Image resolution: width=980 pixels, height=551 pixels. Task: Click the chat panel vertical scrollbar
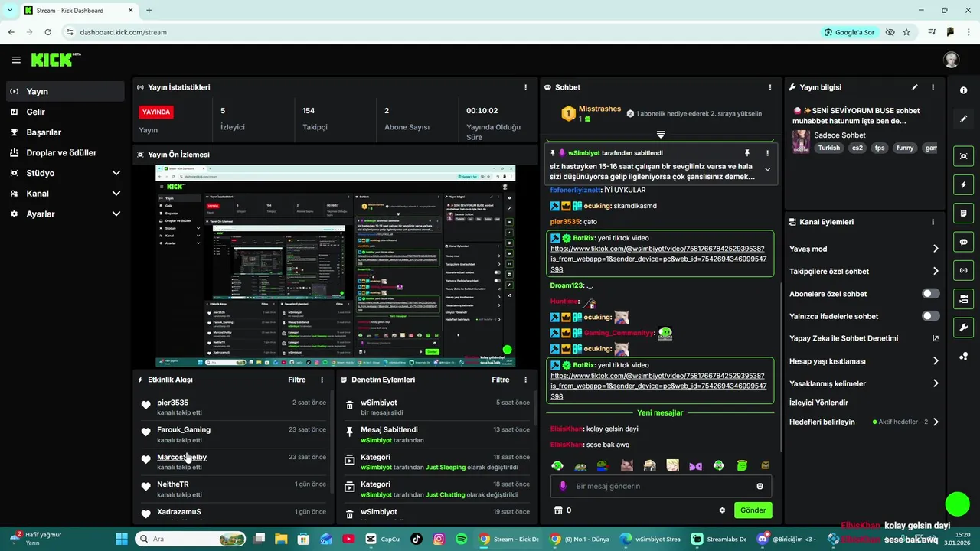(780, 367)
